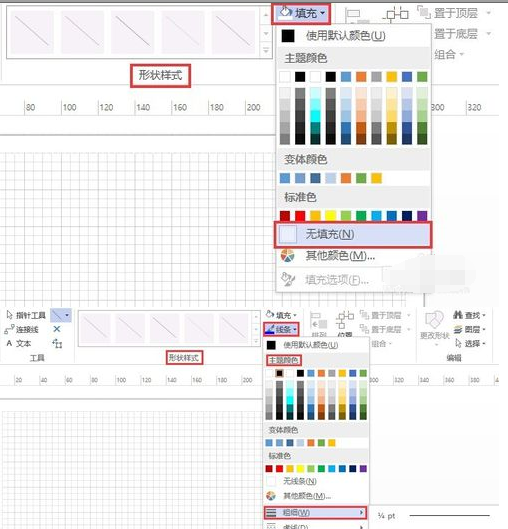Click the large style gallery's down-arrow row button
This screenshot has height=529, width=508.
click(266, 33)
